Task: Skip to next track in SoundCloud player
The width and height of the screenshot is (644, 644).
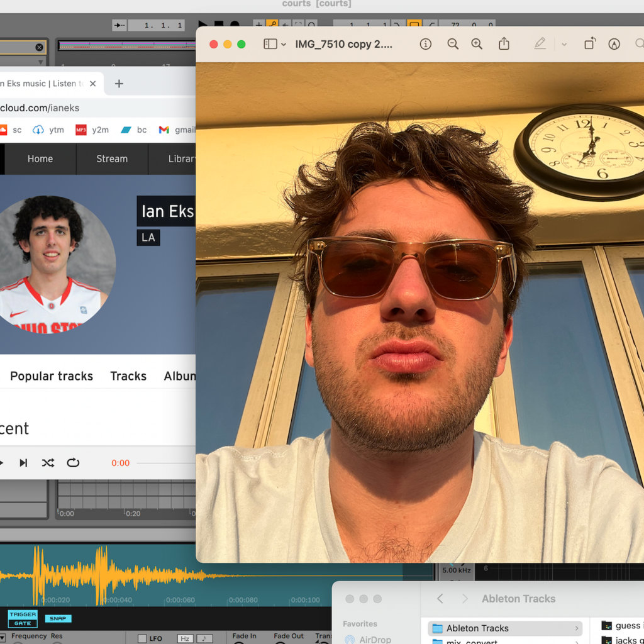Action: point(23,463)
